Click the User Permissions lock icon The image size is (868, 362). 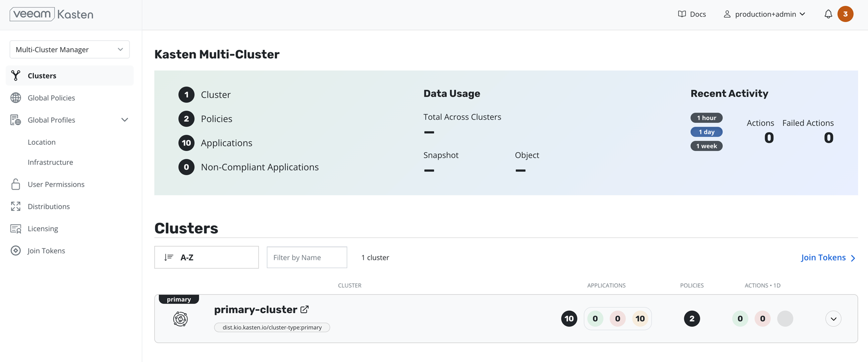[x=16, y=184]
